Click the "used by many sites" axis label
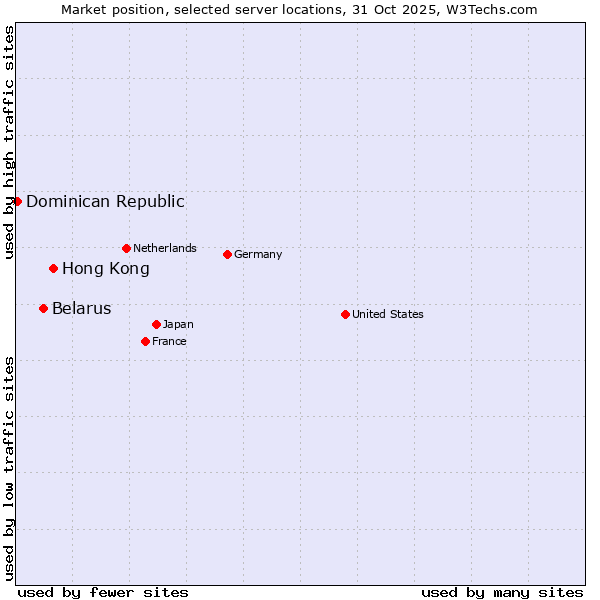The width and height of the screenshot is (600, 600). (x=502, y=592)
